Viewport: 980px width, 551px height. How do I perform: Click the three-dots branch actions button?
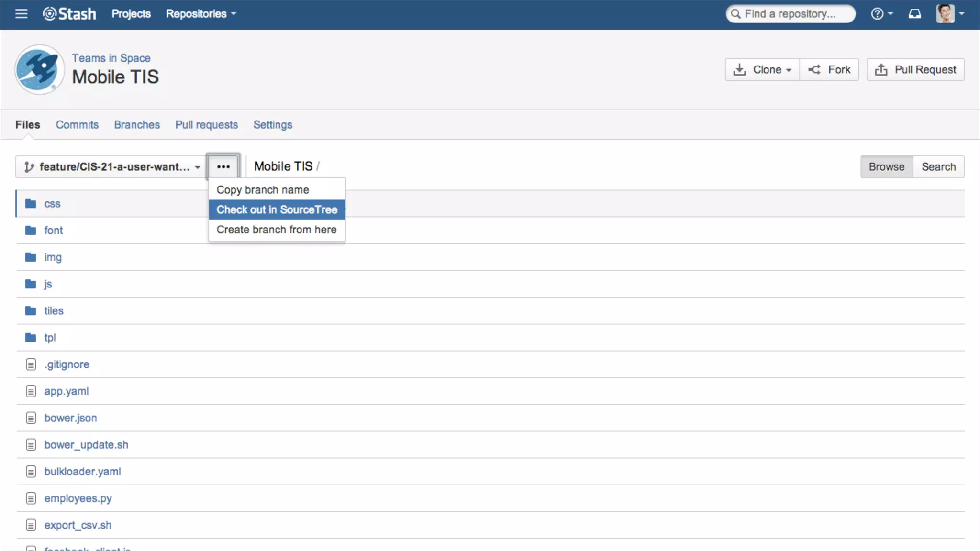223,167
